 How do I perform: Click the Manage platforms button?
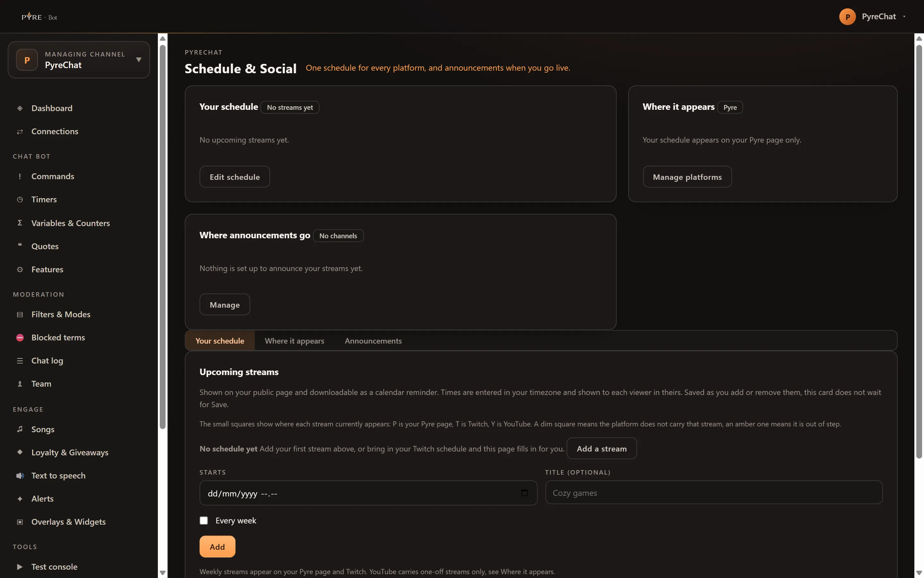pyautogui.click(x=687, y=177)
